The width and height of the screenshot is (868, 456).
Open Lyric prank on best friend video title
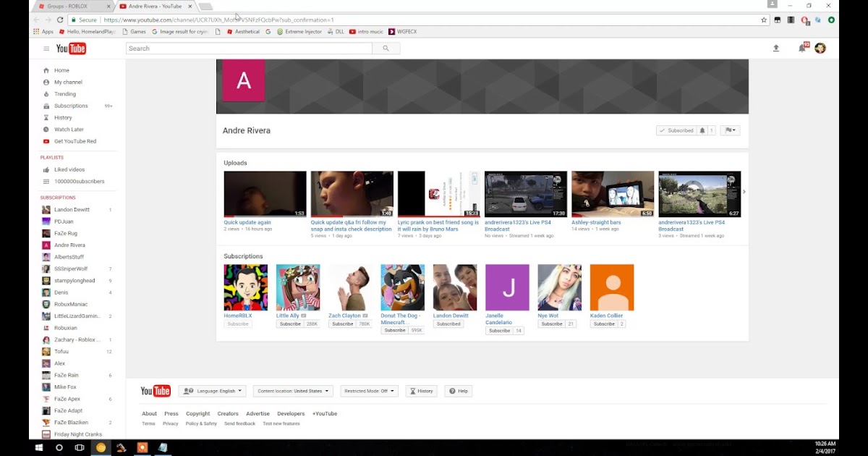pyautogui.click(x=438, y=226)
